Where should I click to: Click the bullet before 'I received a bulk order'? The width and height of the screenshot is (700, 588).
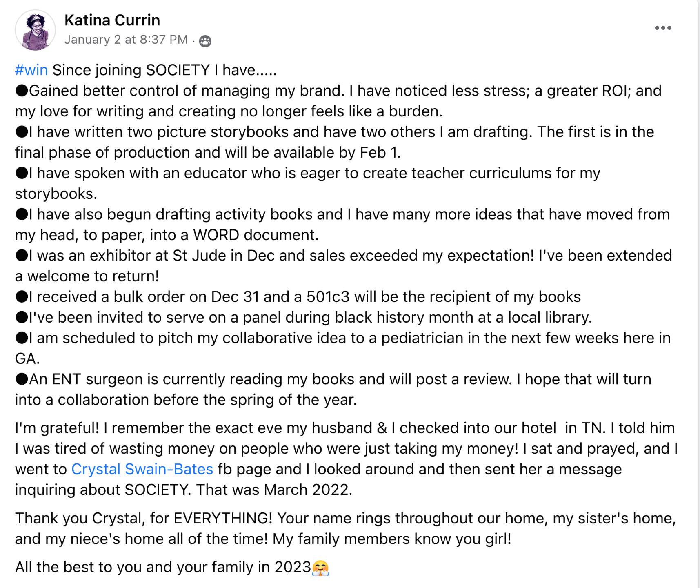(22, 297)
